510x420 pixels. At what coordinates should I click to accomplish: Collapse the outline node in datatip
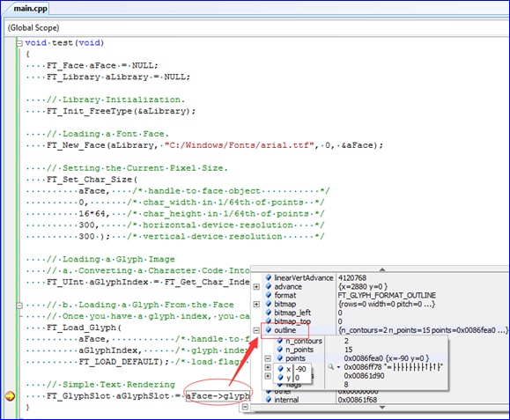click(256, 330)
